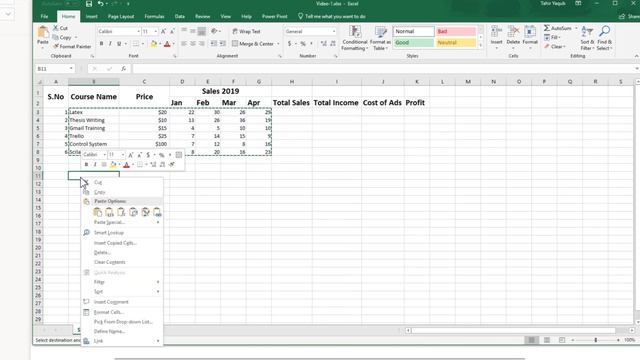Choose the Paste Formulas icon
The width and height of the screenshot is (640, 360).
pyautogui.click(x=121, y=212)
